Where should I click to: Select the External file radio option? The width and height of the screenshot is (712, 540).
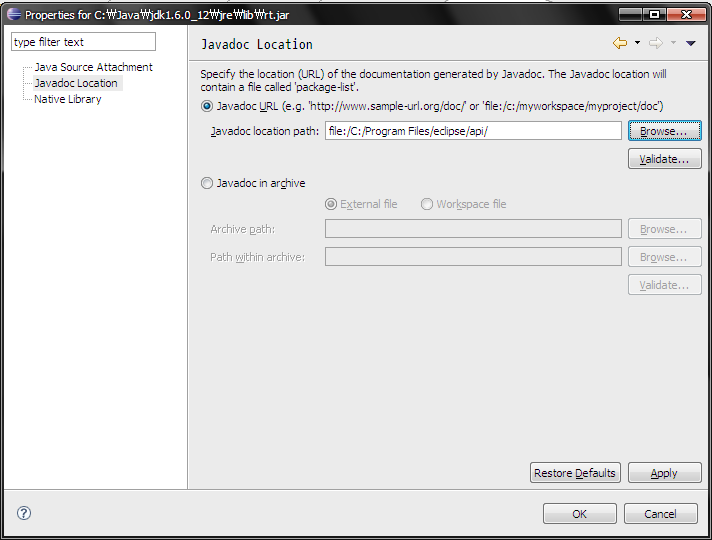point(331,204)
